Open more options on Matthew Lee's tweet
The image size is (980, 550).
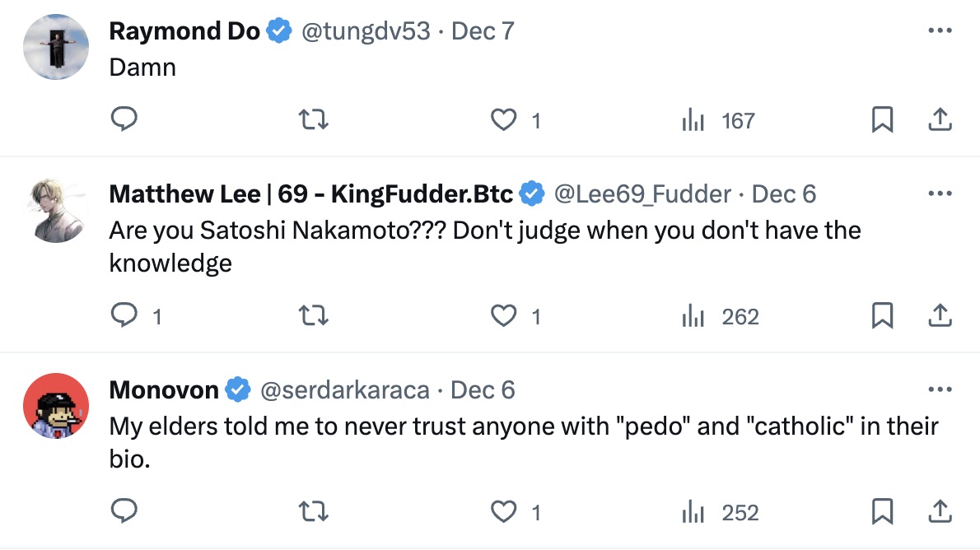(940, 194)
